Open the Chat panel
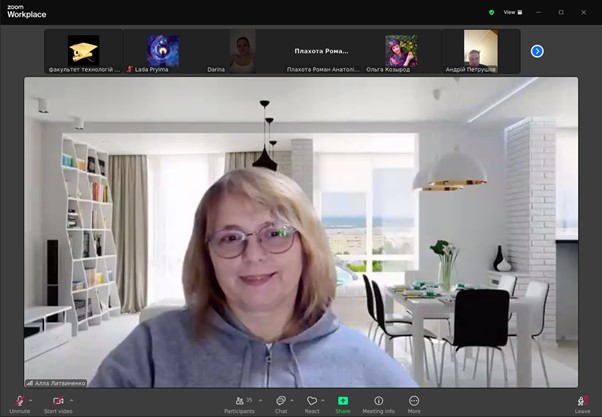The height and width of the screenshot is (417, 602). pyautogui.click(x=281, y=401)
